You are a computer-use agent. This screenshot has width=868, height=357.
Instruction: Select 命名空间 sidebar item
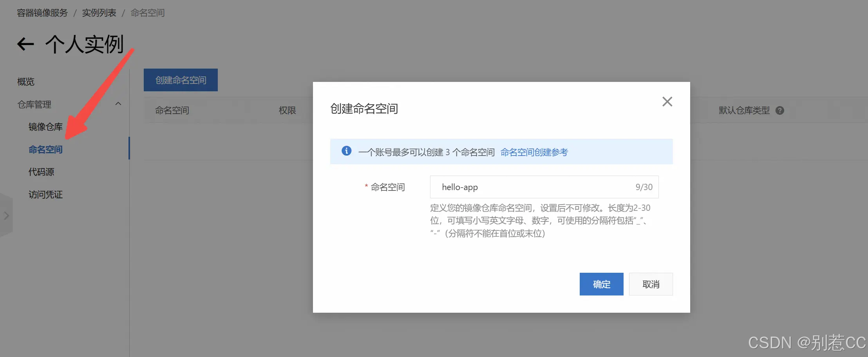pos(45,149)
